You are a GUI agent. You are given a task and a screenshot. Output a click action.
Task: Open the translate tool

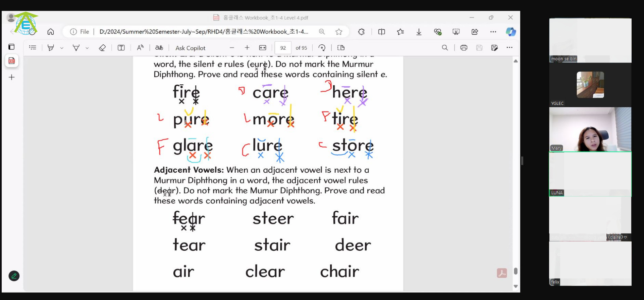pos(159,48)
